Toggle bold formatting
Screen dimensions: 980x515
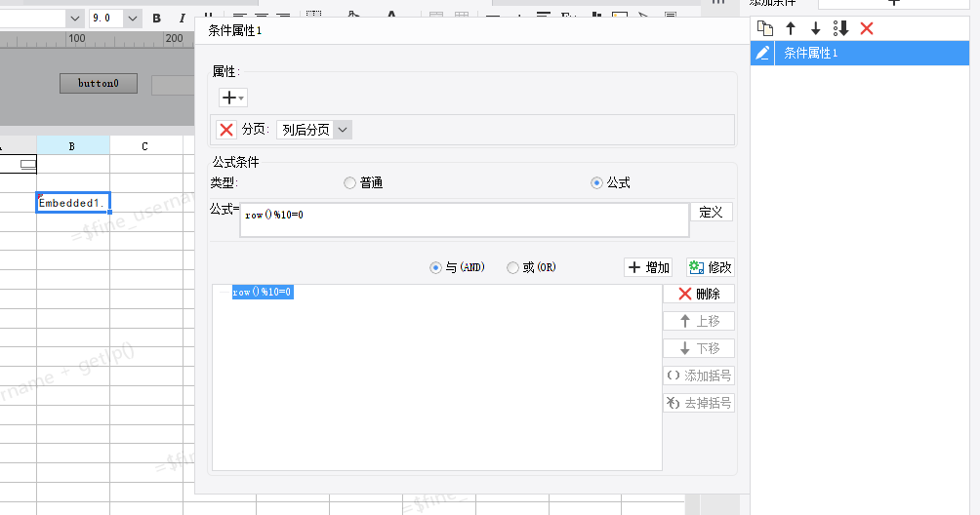tap(156, 19)
